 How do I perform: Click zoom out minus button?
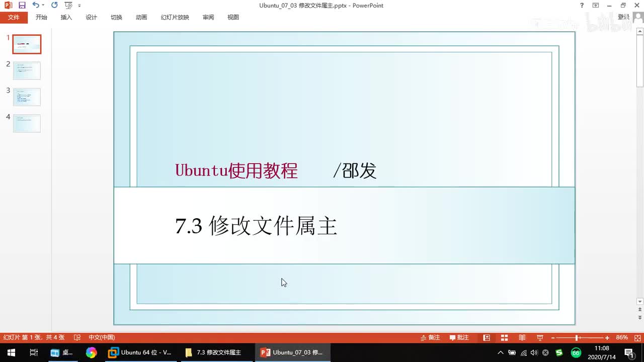click(553, 338)
